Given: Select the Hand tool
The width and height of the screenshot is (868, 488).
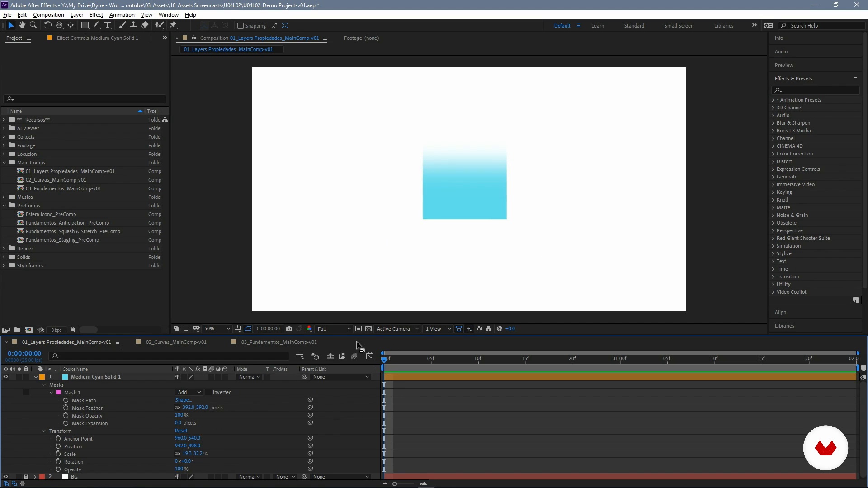Looking at the screenshot, I should (22, 25).
